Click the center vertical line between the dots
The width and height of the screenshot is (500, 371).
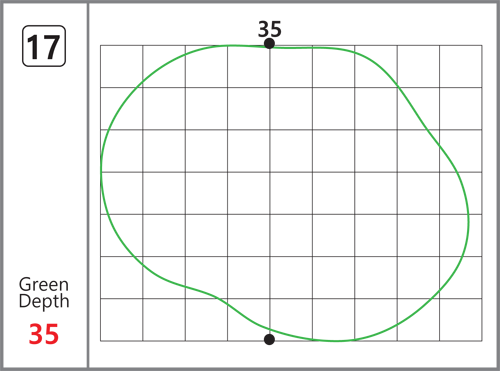[270, 192]
